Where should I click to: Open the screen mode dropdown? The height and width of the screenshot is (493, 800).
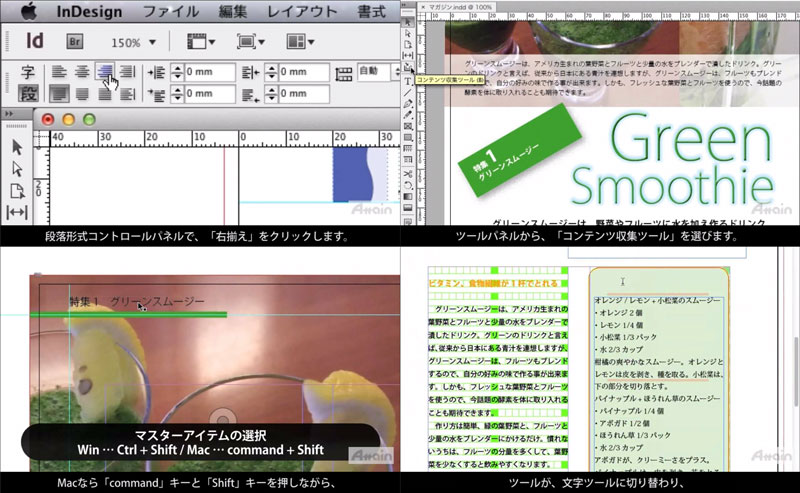pyautogui.click(x=251, y=42)
